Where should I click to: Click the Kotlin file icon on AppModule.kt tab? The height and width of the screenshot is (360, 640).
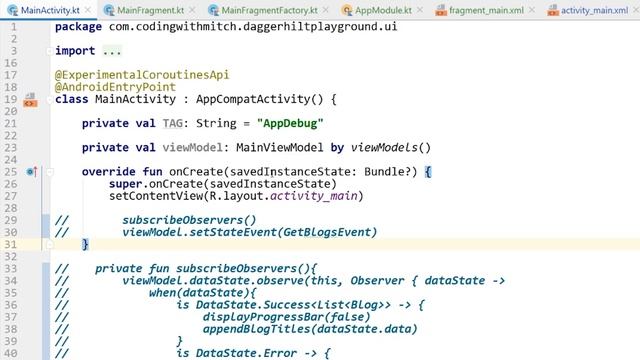point(347,10)
